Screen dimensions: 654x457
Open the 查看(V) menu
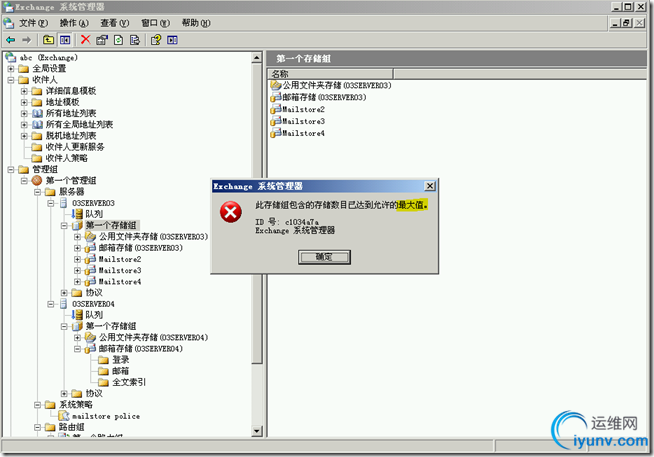pos(115,23)
